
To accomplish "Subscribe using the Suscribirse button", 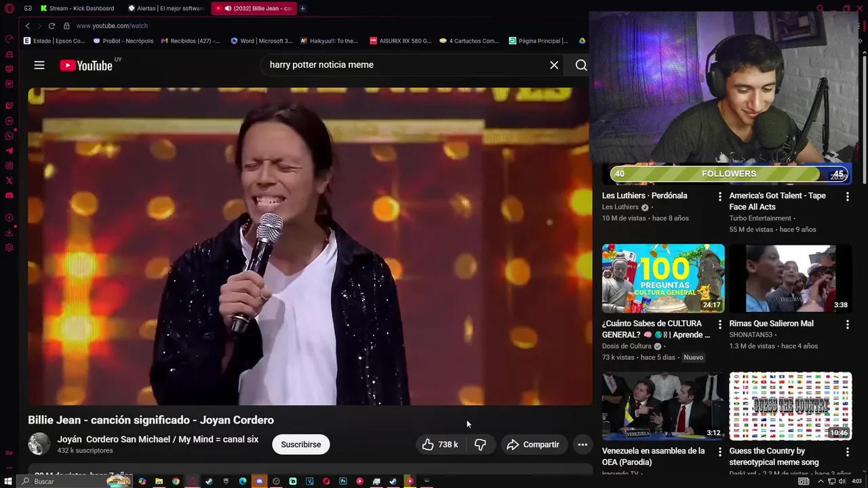I will [x=301, y=445].
